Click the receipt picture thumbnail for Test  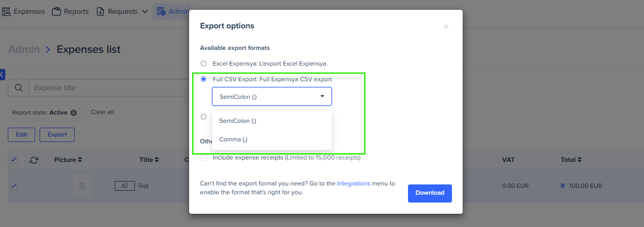coord(82,186)
